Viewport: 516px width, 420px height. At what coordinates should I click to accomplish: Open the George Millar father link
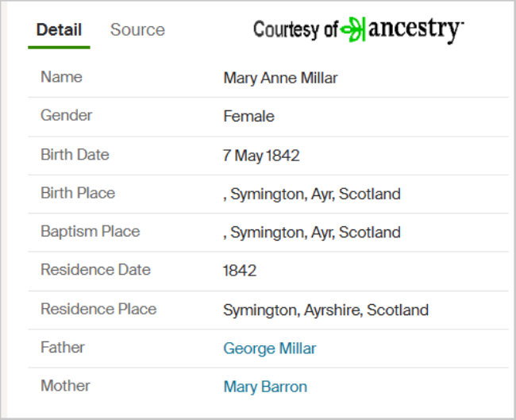point(270,349)
